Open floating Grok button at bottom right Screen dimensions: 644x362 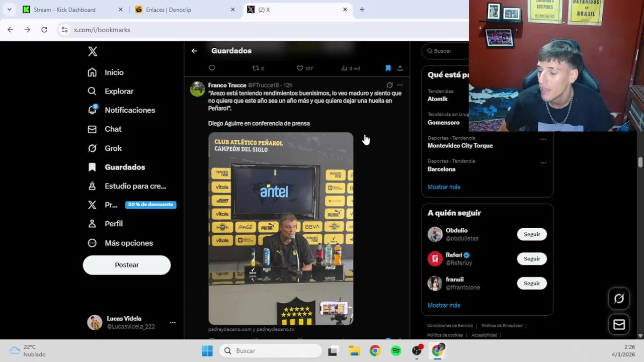(619, 299)
